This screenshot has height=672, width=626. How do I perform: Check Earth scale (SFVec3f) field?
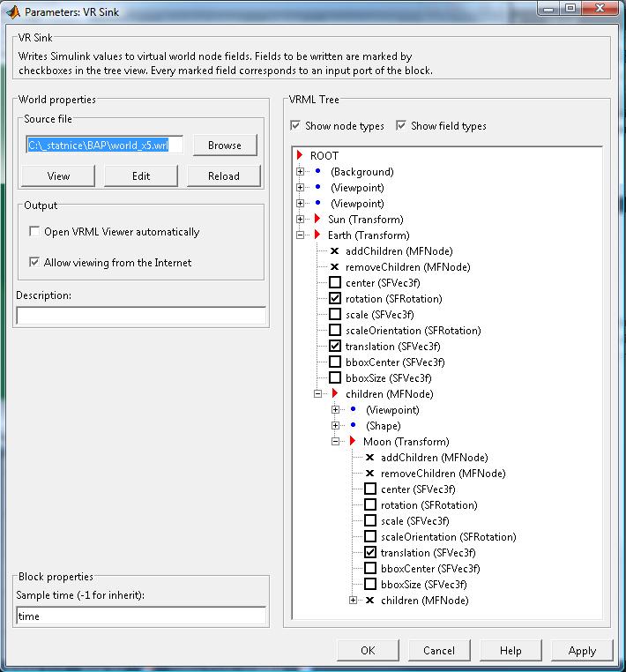pyautogui.click(x=335, y=314)
